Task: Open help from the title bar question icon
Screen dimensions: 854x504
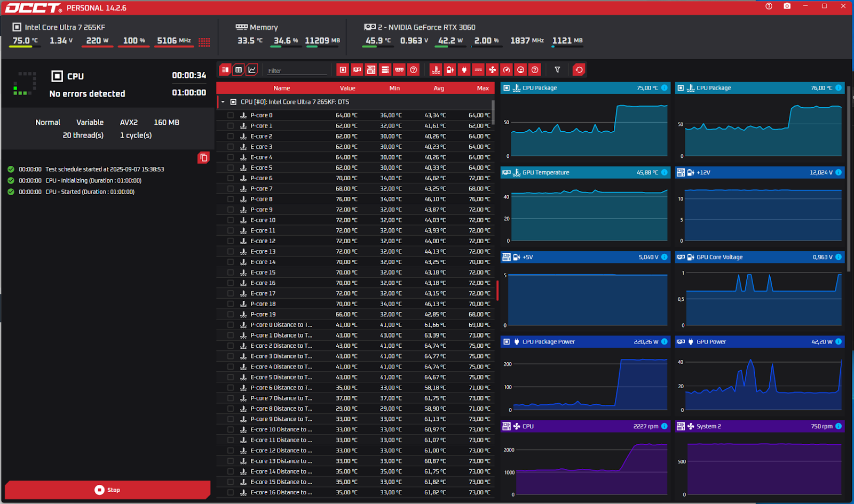Action: coord(769,6)
